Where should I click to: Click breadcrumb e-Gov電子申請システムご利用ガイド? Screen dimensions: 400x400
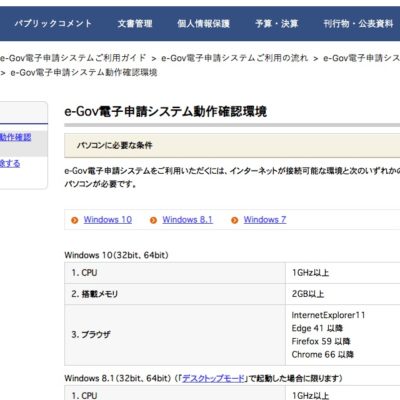tap(73, 58)
